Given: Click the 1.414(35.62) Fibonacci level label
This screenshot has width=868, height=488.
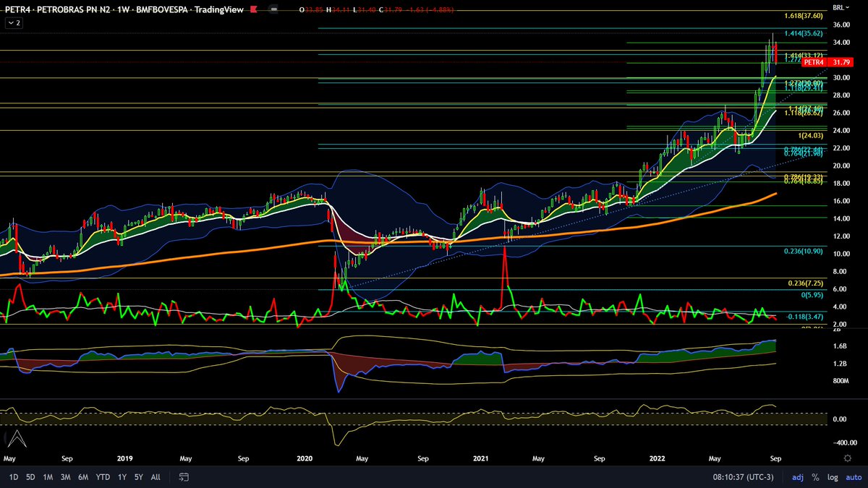Looking at the screenshot, I should [x=804, y=33].
